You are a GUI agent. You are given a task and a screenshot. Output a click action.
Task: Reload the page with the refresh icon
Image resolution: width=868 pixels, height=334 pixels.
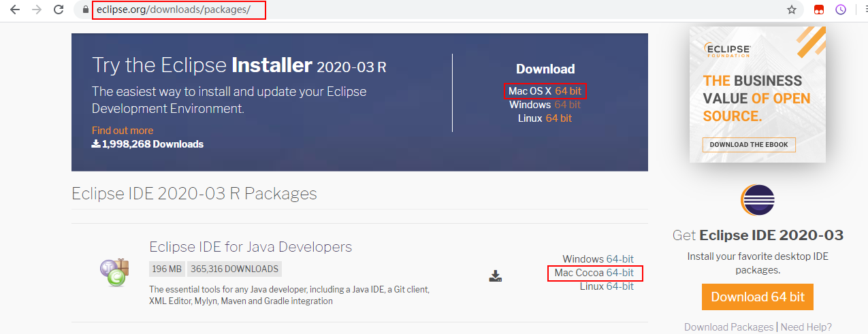point(59,10)
